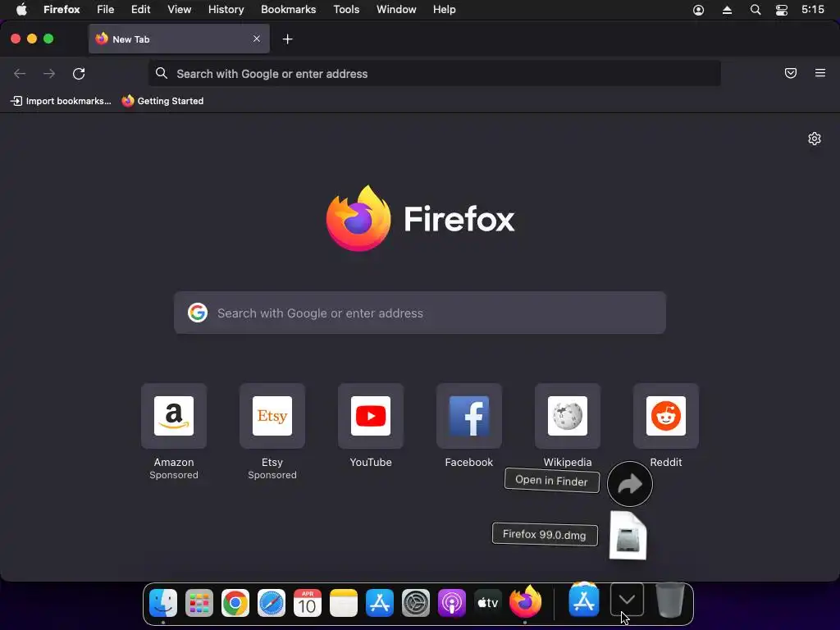Click the eject icon in menu bar

[727, 10]
